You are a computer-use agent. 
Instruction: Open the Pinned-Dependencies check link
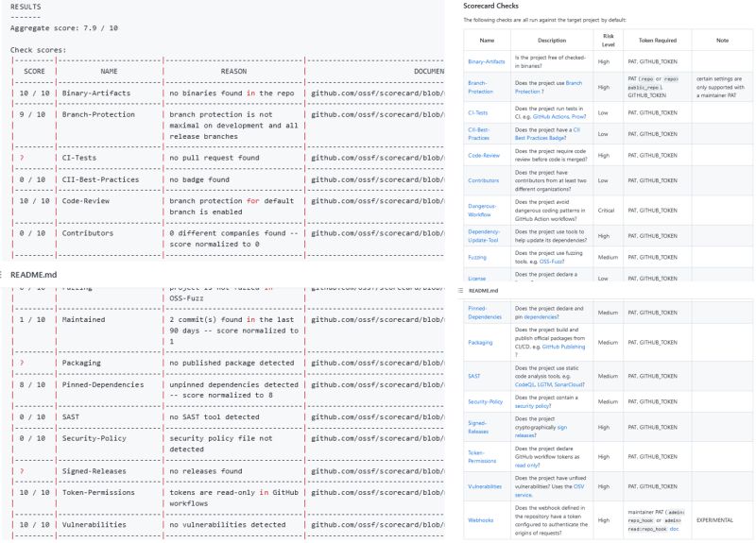pyautogui.click(x=485, y=313)
